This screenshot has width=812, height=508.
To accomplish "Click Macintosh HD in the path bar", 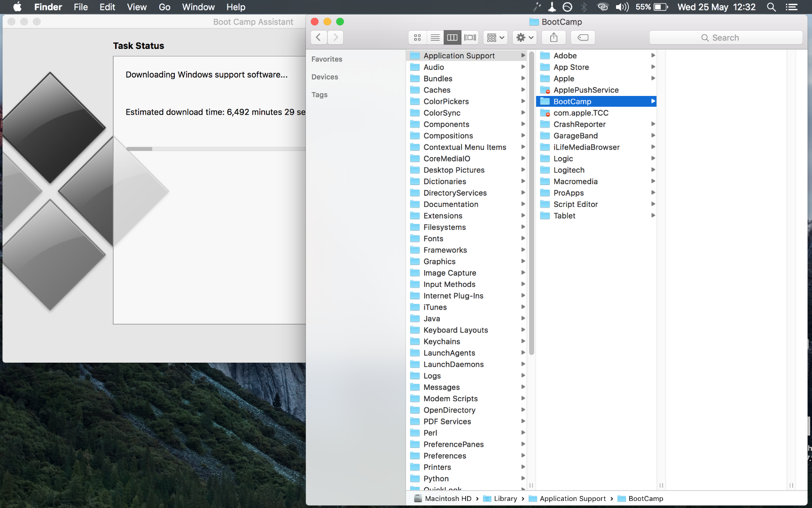I will tap(443, 499).
